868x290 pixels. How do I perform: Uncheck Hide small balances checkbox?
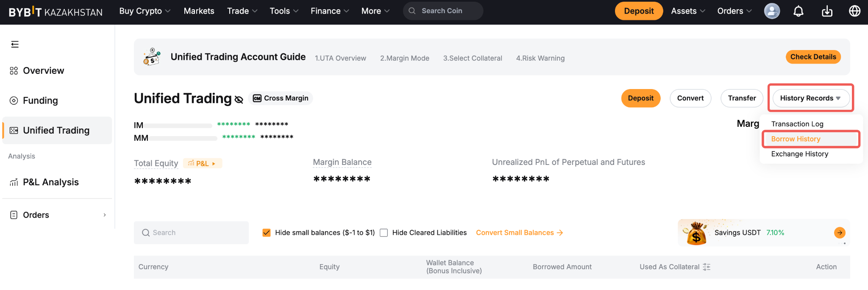click(x=267, y=233)
